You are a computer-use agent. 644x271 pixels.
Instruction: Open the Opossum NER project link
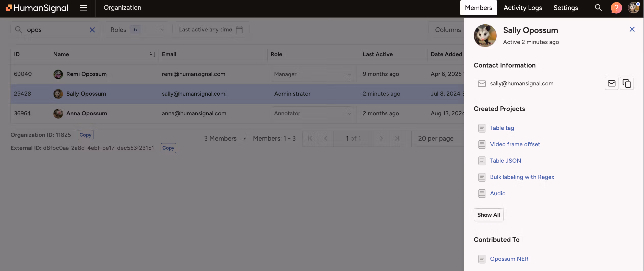click(x=509, y=259)
